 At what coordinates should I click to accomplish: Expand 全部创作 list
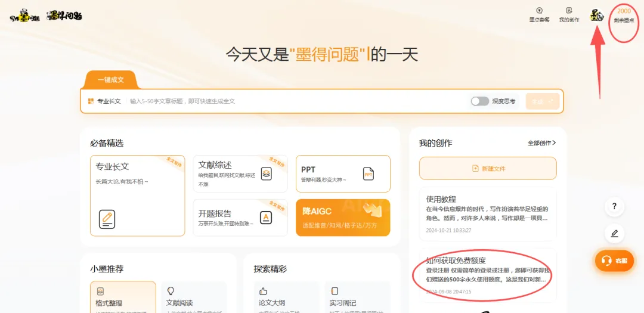pos(541,143)
